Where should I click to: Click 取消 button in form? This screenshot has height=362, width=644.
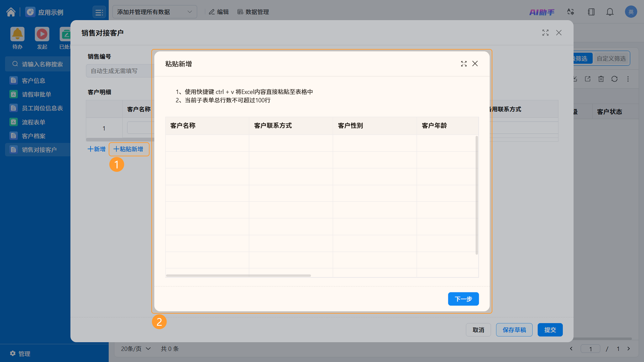pyautogui.click(x=478, y=330)
